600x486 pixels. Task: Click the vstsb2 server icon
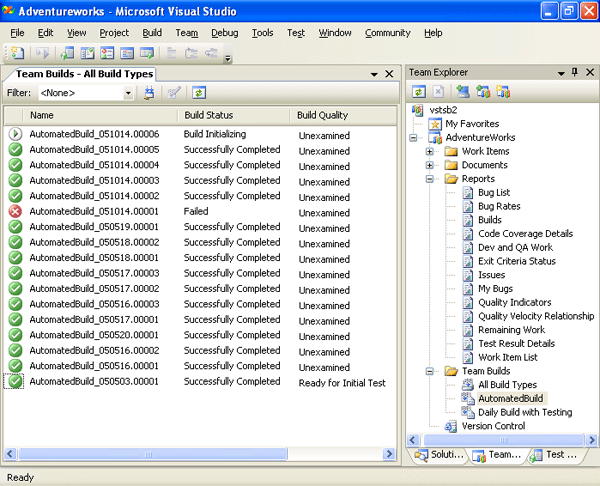[x=417, y=110]
